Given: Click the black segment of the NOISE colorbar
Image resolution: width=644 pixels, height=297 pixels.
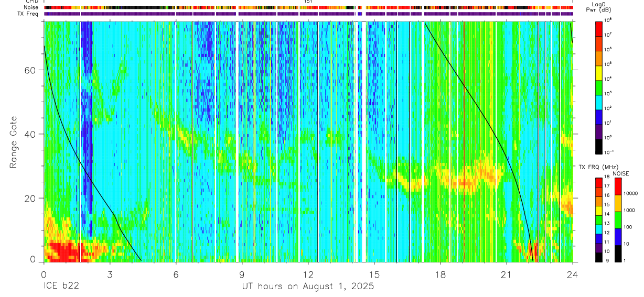Looking at the screenshot, I should click(x=619, y=254).
